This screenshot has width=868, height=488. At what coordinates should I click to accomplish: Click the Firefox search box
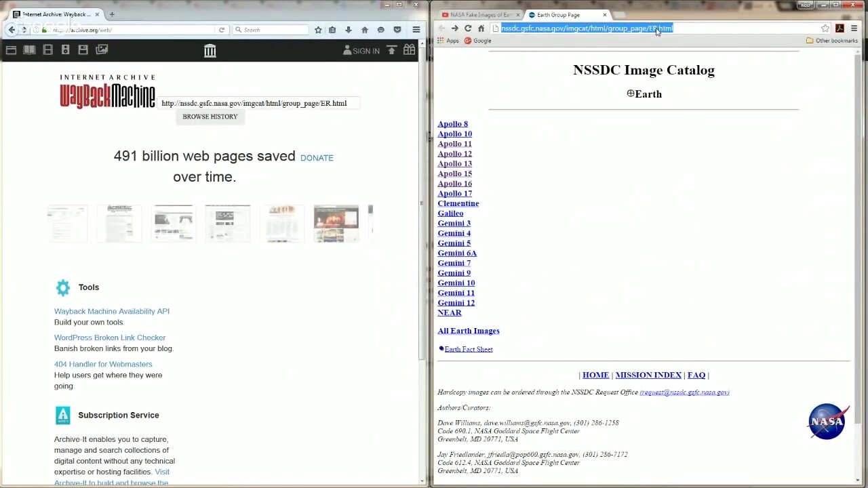tap(271, 30)
